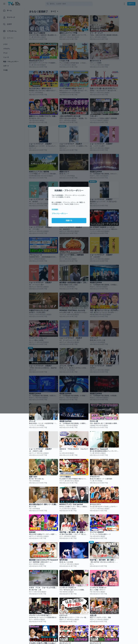Select バラエティ category in sidebar
The image size is (138, 644).
7,49
